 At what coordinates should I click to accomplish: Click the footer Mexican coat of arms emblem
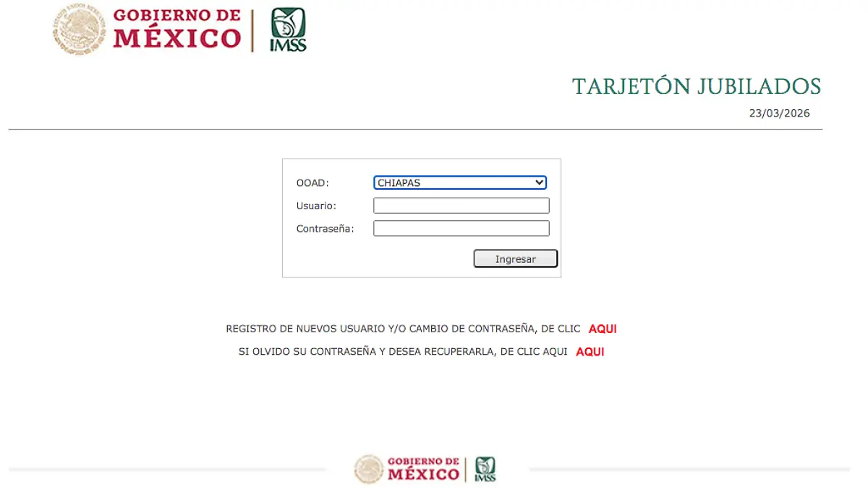tap(368, 469)
